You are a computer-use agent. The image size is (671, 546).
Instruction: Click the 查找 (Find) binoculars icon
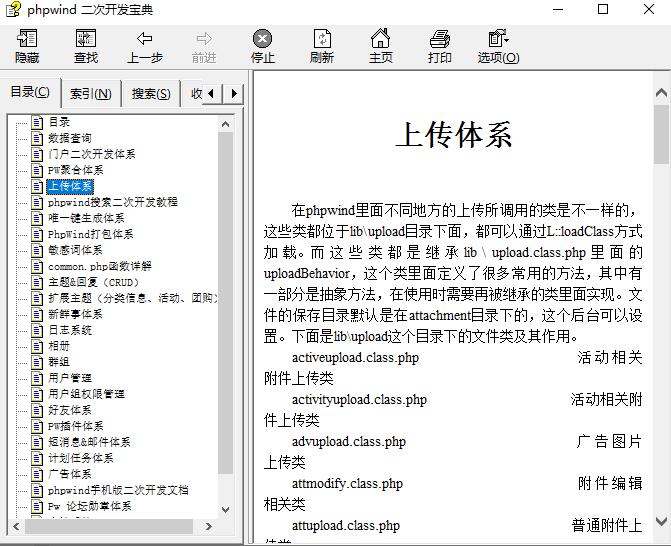click(x=86, y=46)
